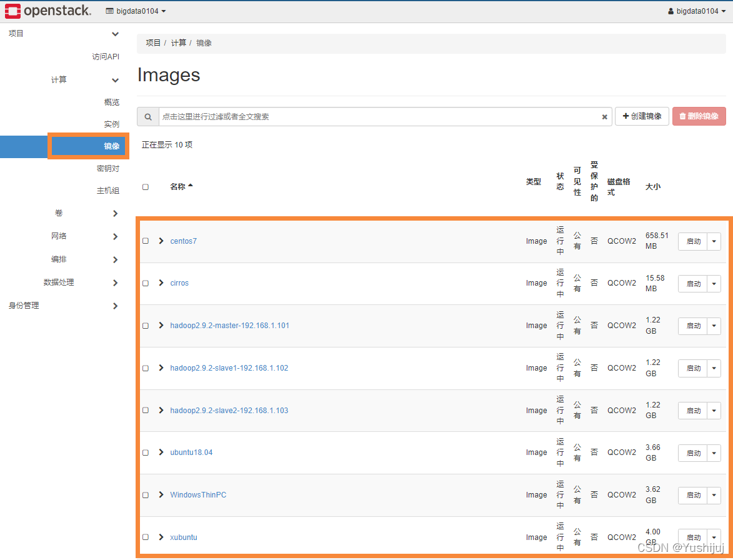The height and width of the screenshot is (560, 733).
Task: Launch the ubuntu18.04 image
Action: (693, 453)
